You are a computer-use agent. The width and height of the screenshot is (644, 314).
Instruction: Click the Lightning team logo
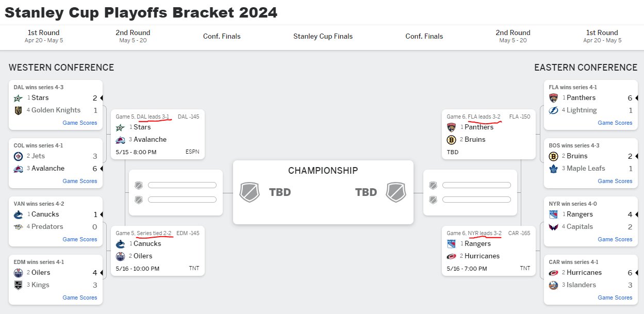(x=554, y=110)
